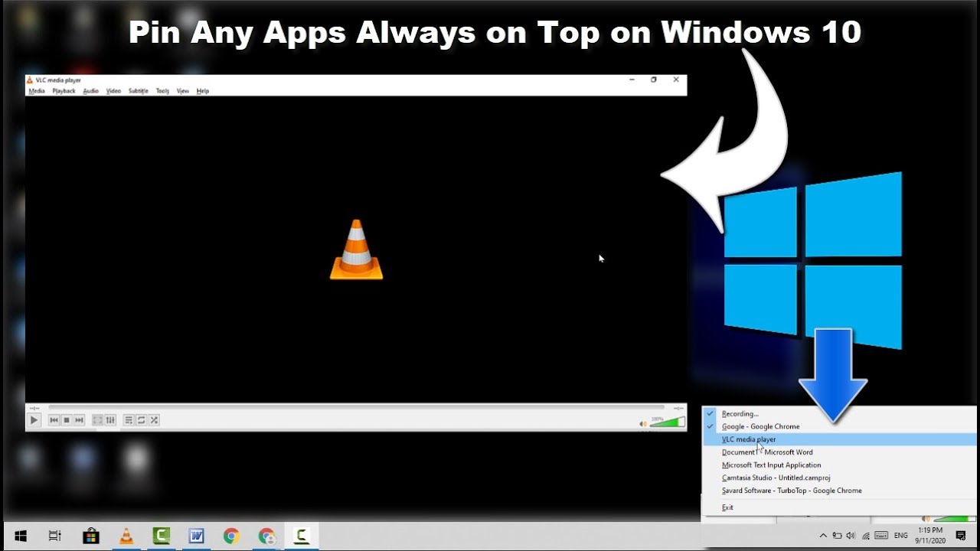Switch to Google Chrome on taskbar
980x551 pixels.
pyautogui.click(x=231, y=536)
